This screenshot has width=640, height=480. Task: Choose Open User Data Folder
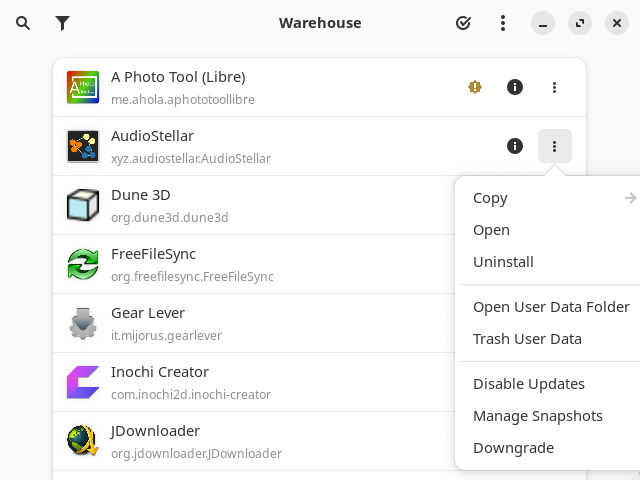(x=551, y=307)
